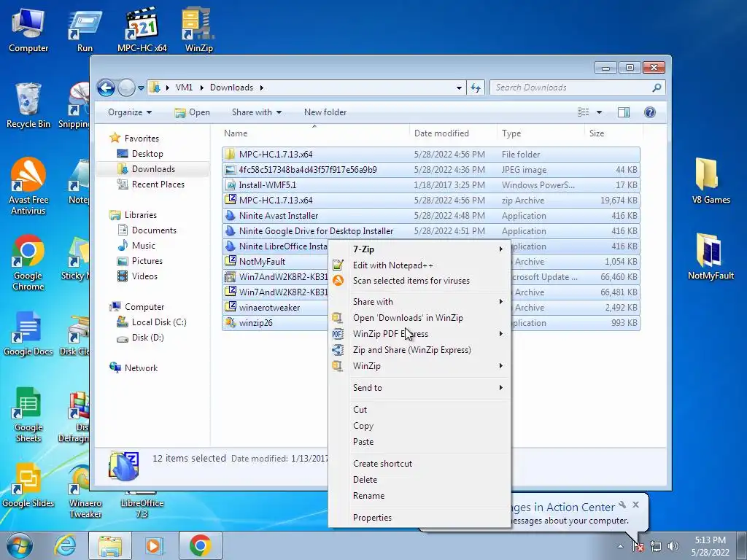Select Rename in the context menu
The height and width of the screenshot is (560, 747).
[x=419, y=496]
